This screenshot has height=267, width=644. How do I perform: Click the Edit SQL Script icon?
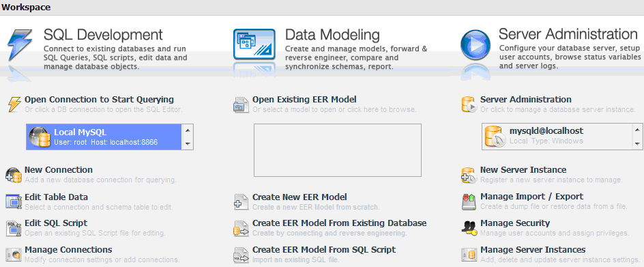[13, 228]
